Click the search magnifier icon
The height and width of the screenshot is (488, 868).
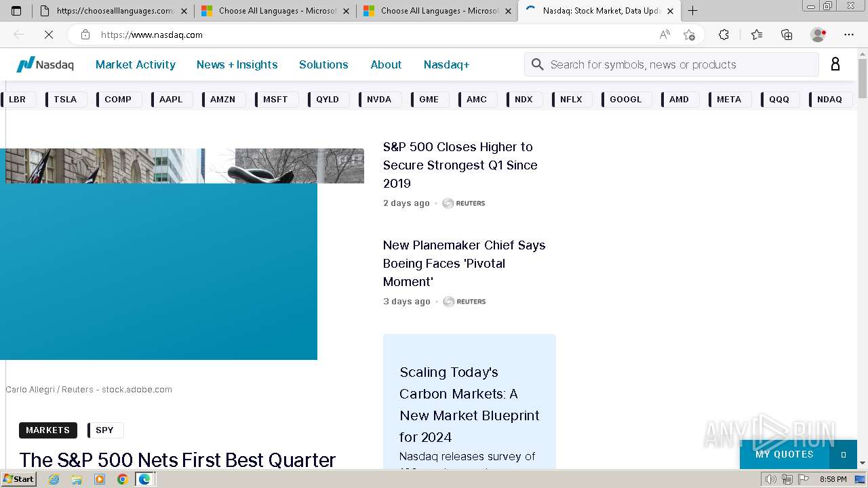(538, 64)
